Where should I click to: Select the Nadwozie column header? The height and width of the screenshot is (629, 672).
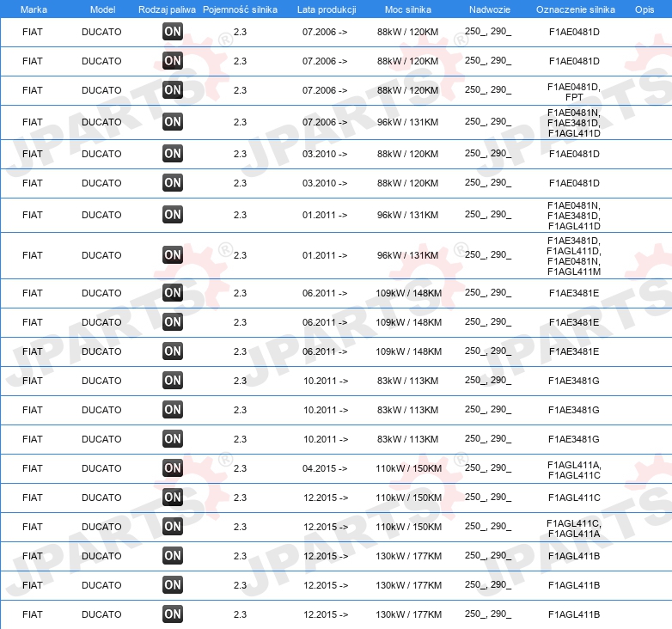tap(490, 9)
